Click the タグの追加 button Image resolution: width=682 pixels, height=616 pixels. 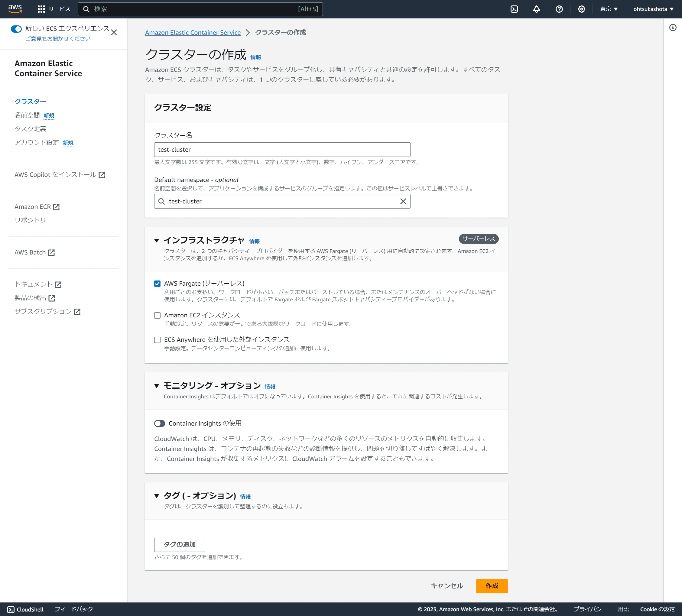point(180,545)
